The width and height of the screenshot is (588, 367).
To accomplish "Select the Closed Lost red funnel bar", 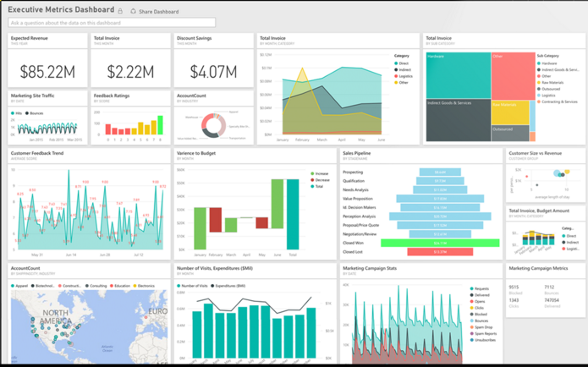I will pos(439,252).
